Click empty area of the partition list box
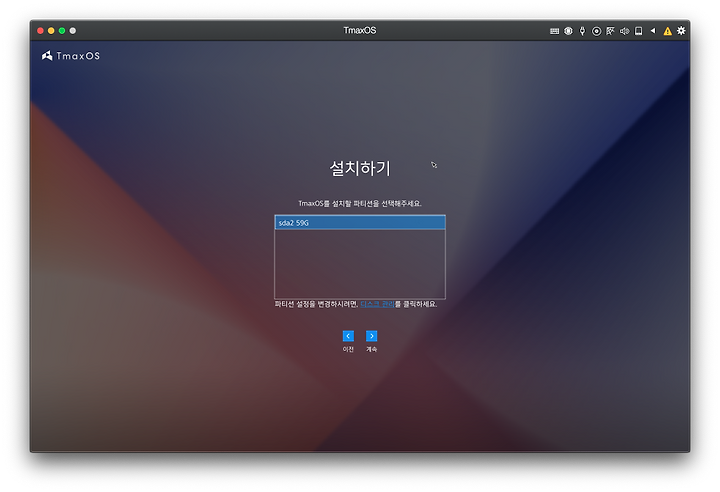The width and height of the screenshot is (720, 492). 360,264
